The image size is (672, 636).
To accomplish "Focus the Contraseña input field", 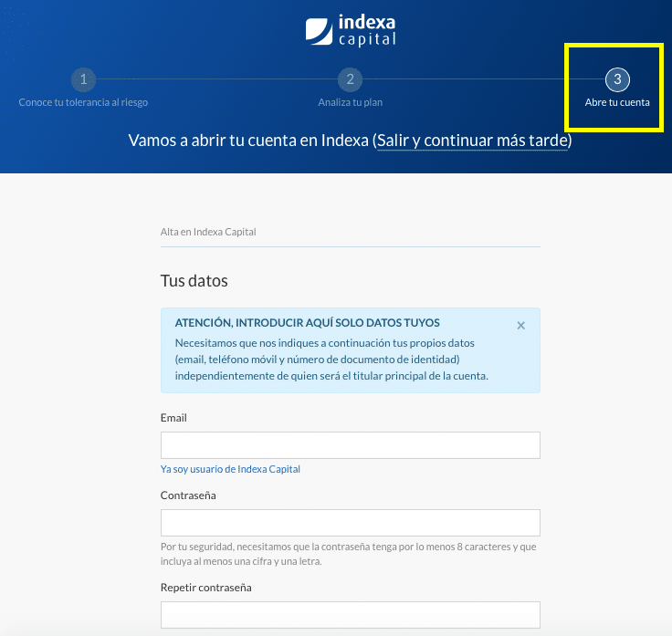I will tap(350, 523).
